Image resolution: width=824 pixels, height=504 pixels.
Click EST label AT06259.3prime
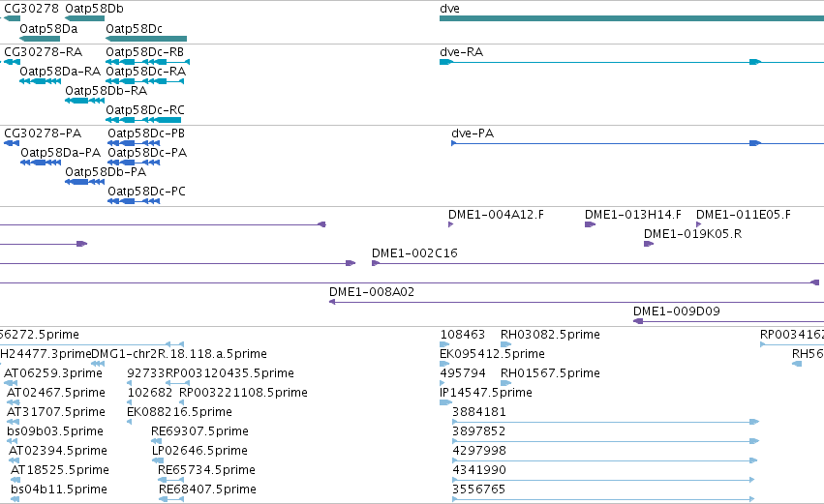tap(53, 373)
